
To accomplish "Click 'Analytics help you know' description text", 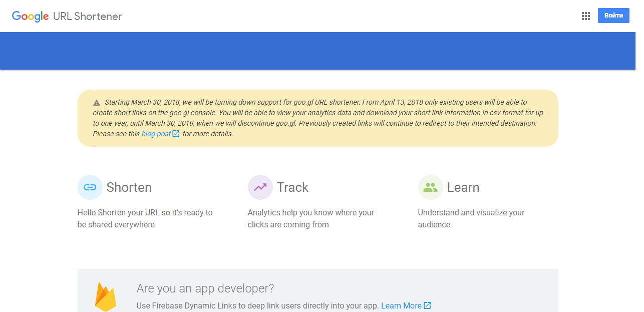I will pos(311,218).
